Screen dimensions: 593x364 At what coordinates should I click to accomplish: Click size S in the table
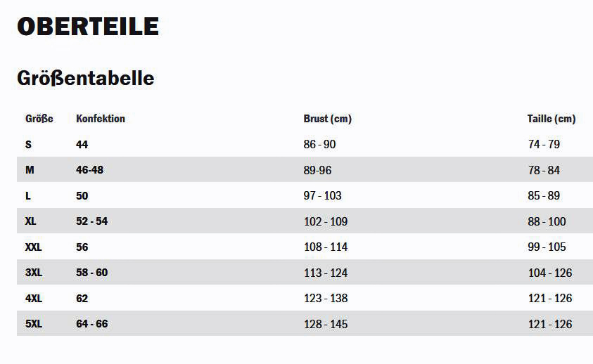(x=28, y=144)
